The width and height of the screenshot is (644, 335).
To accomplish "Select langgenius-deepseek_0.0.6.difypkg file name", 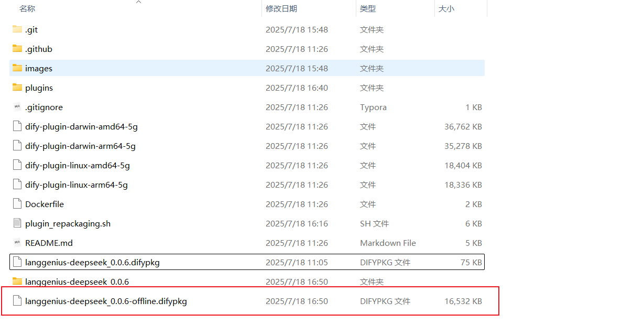I will point(92,262).
